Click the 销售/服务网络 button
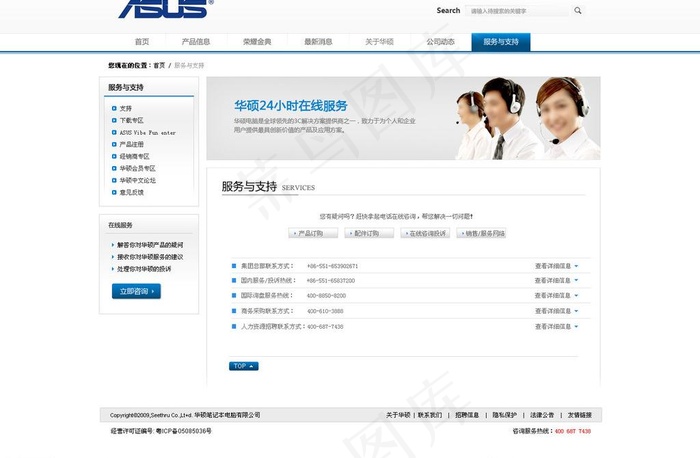 (481, 233)
